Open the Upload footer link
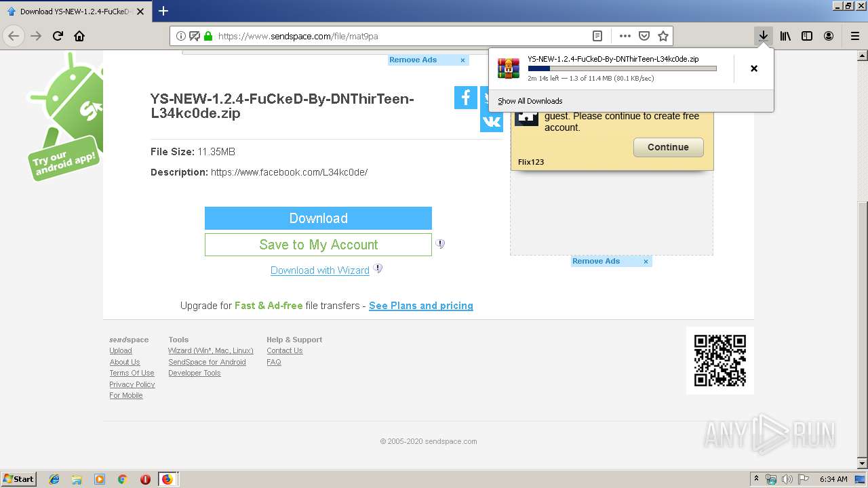 coord(121,350)
